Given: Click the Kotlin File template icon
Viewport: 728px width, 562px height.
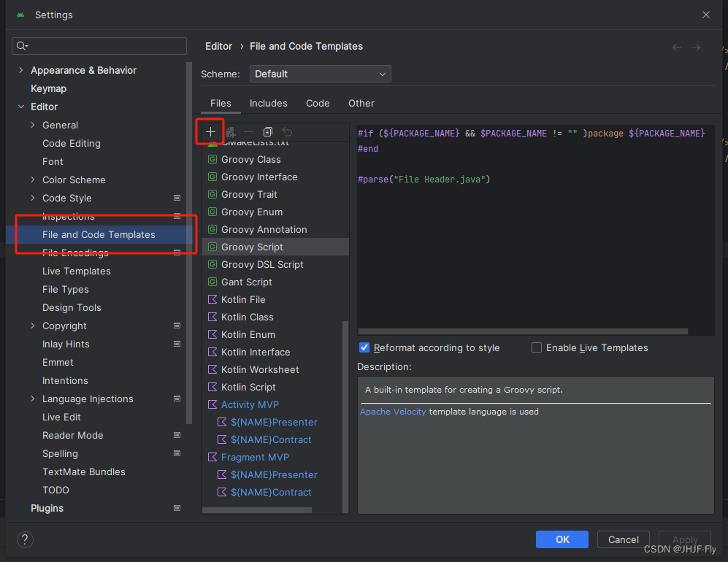Looking at the screenshot, I should 212,299.
